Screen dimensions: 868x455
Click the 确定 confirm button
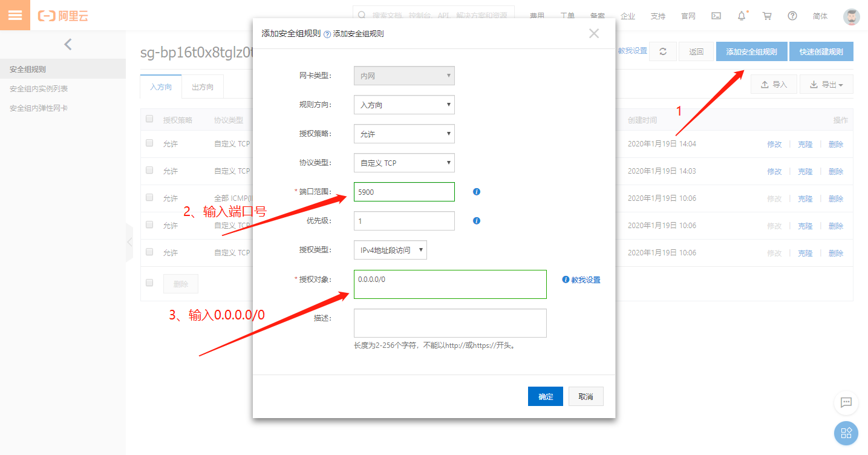545,396
